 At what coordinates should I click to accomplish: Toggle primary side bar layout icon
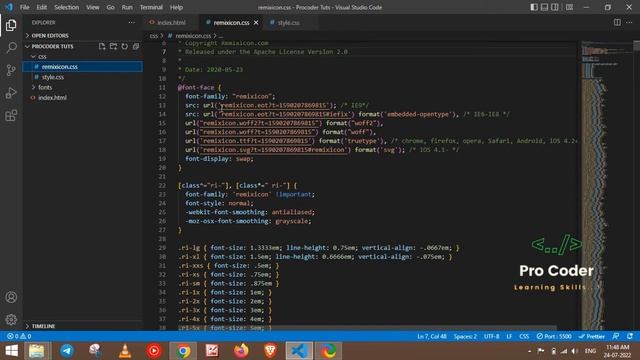[534, 7]
